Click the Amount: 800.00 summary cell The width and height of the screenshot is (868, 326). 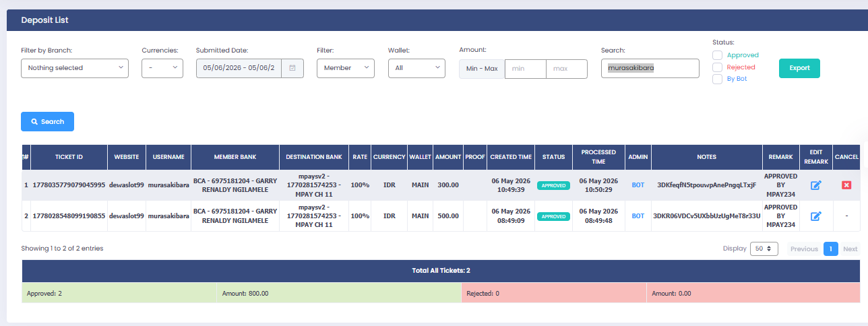click(x=338, y=294)
